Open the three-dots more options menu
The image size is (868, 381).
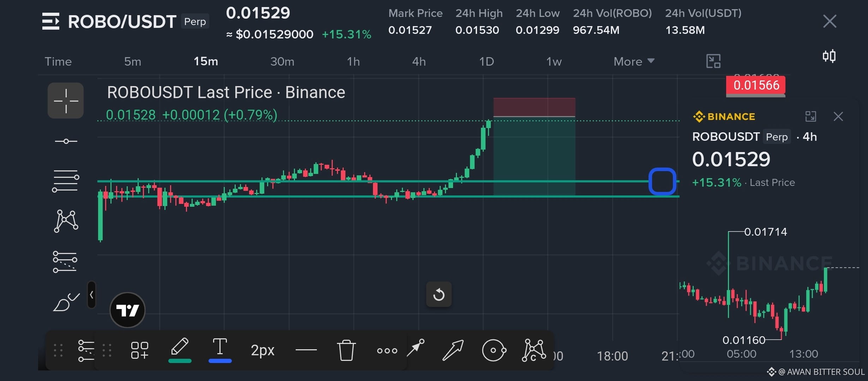tap(387, 351)
